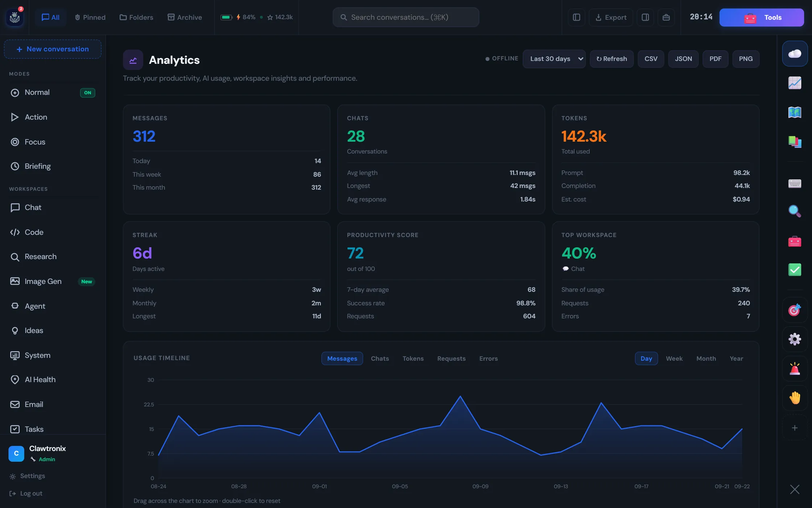
Task: Toggle the right panel layout icon
Action: (x=645, y=17)
